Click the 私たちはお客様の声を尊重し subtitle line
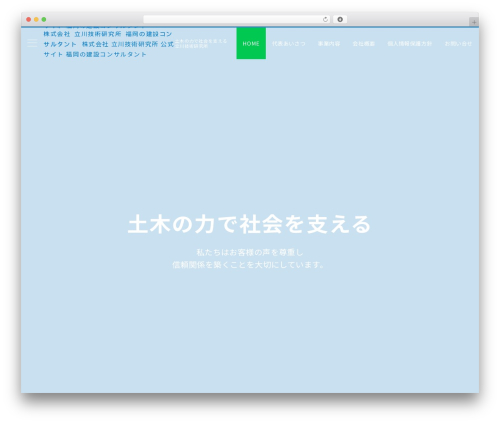The image size is (500, 423). (250, 252)
